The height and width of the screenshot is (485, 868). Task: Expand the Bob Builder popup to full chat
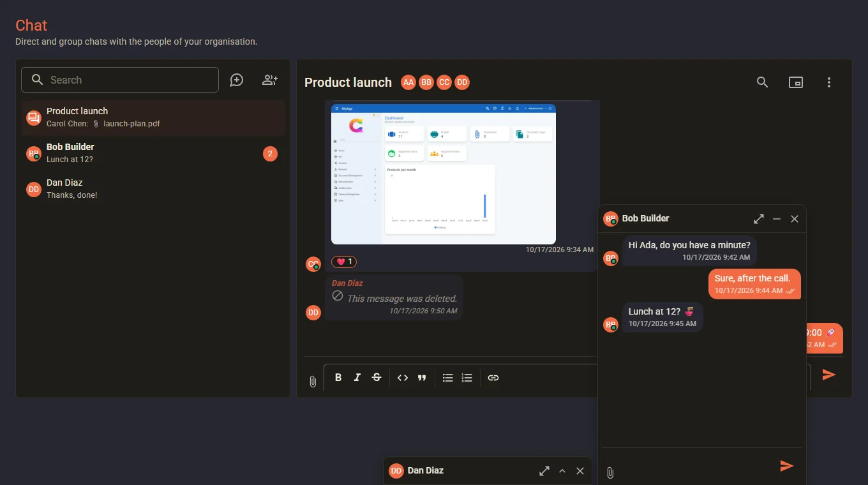tap(759, 219)
